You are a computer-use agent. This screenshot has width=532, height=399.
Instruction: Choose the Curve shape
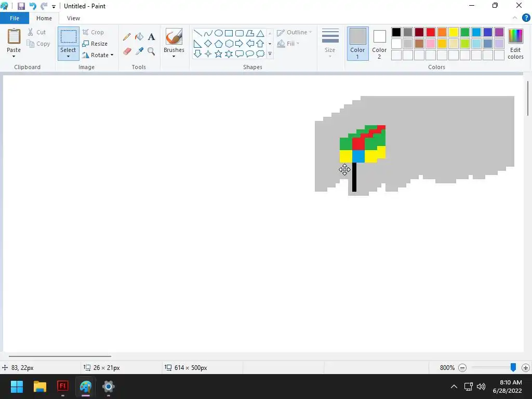208,33
